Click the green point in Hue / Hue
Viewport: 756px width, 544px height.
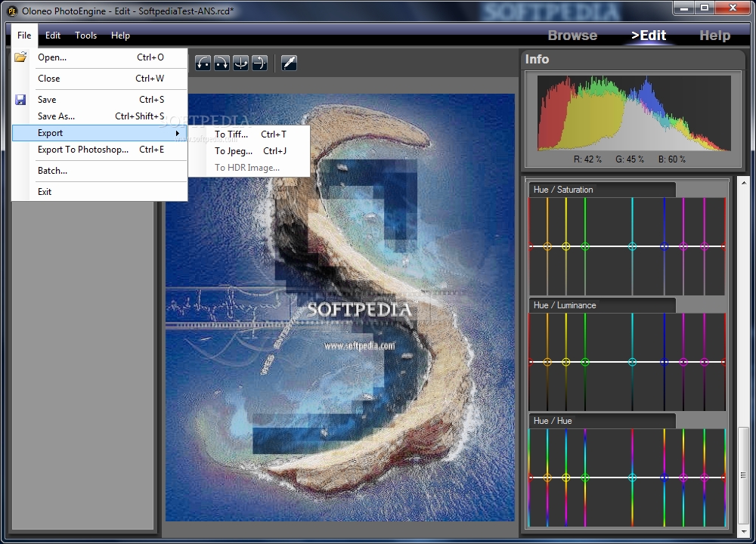585,478
